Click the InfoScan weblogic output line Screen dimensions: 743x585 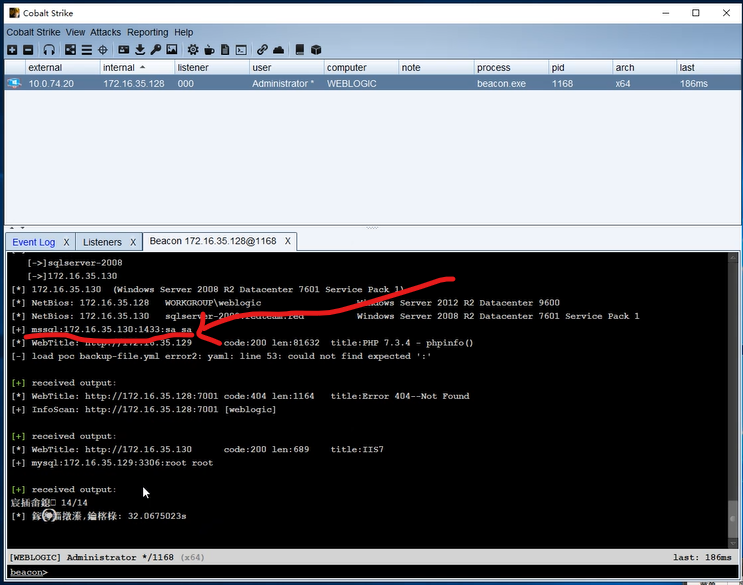click(144, 409)
